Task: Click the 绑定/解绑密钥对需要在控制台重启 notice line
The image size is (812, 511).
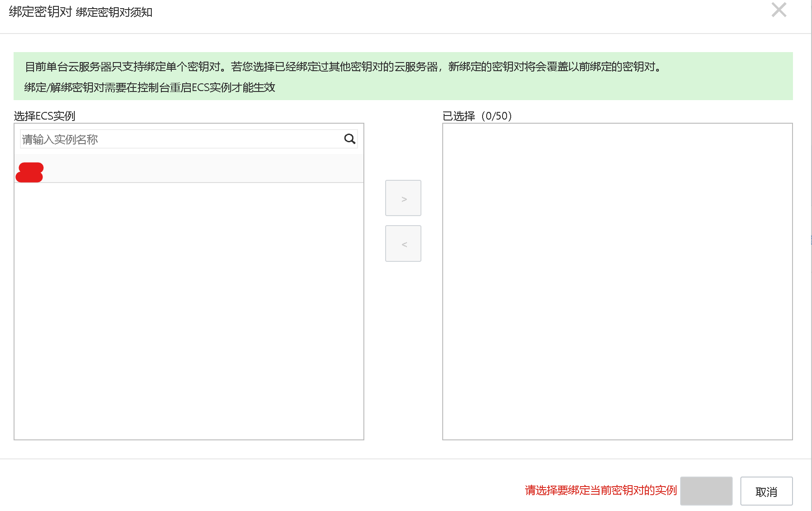Action: 150,87
